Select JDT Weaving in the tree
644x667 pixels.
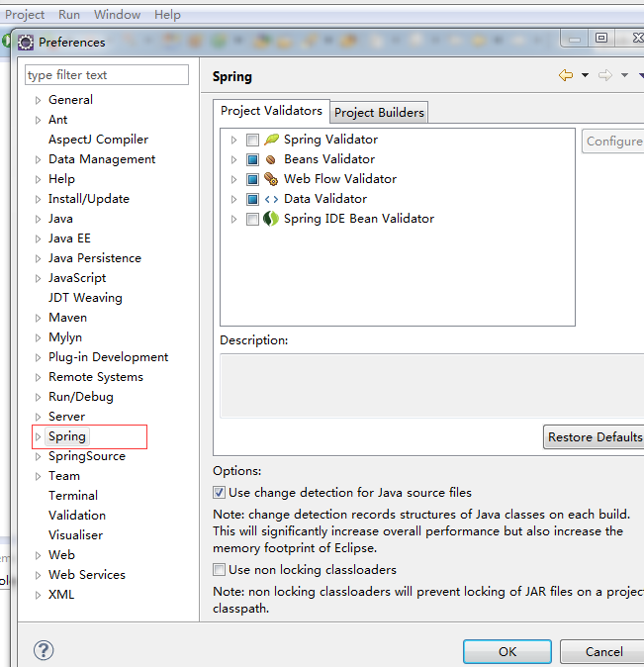click(x=85, y=298)
